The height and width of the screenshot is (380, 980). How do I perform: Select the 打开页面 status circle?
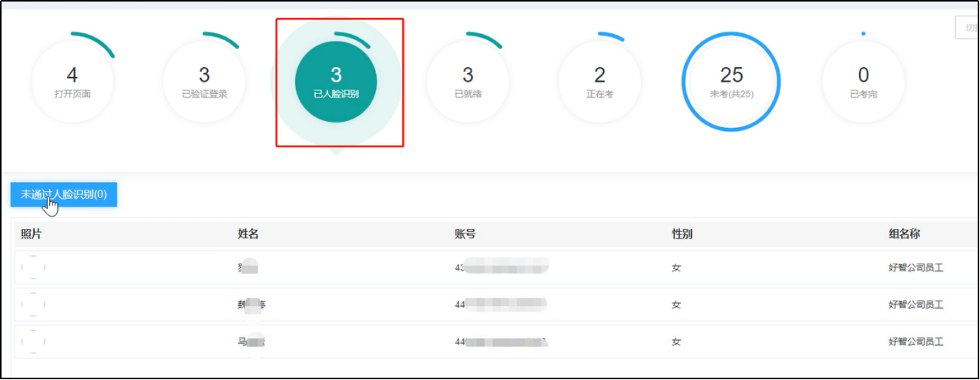[x=72, y=81]
